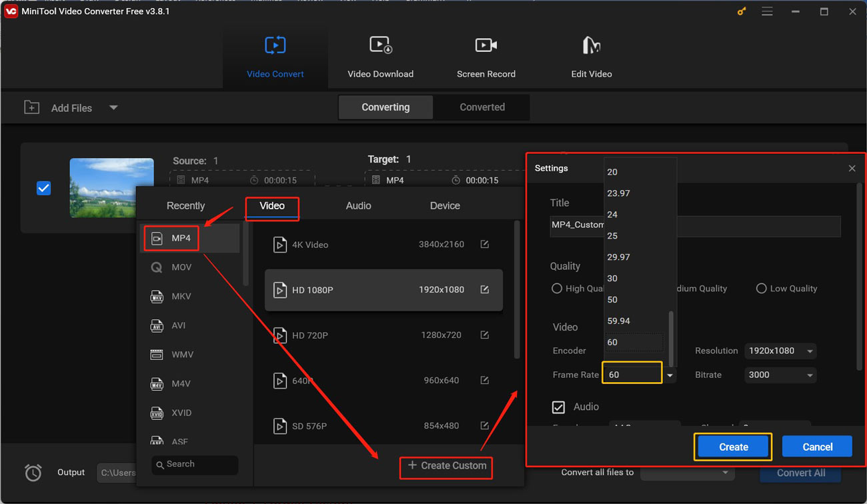Screen dimensions: 867x504
Task: Open the Edit Video section
Action: pos(591,57)
